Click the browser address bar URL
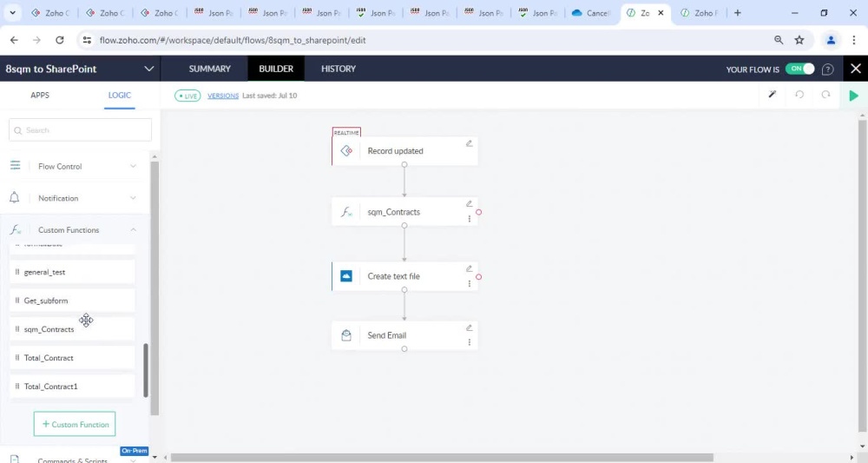868x463 pixels. coord(233,40)
